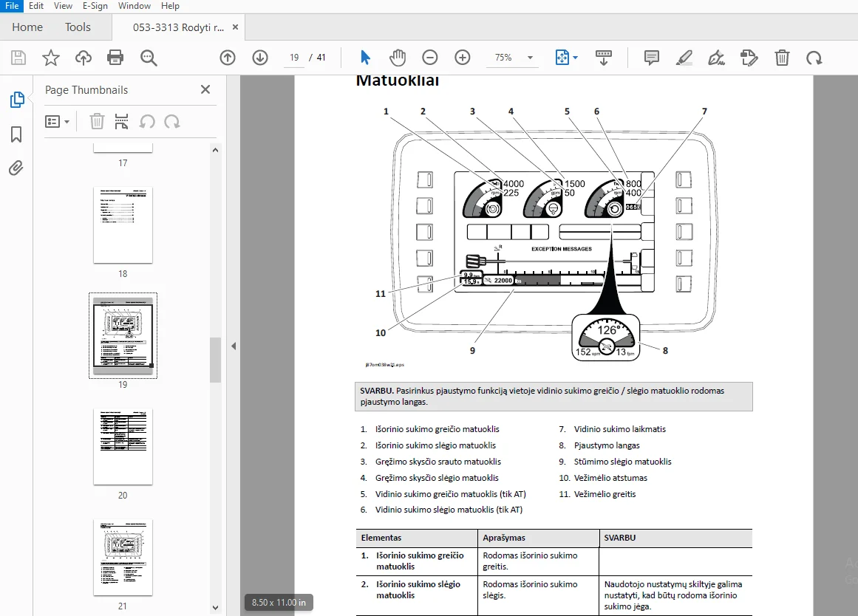Click list item 'Vežimėlio greitis'
This screenshot has width=858, height=616.
pos(605,494)
